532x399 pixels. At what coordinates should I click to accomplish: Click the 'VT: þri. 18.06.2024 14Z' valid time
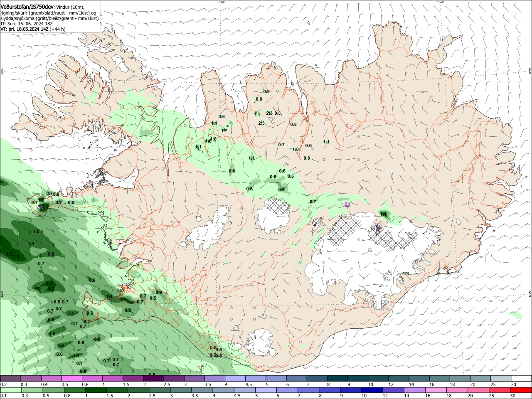point(24,29)
